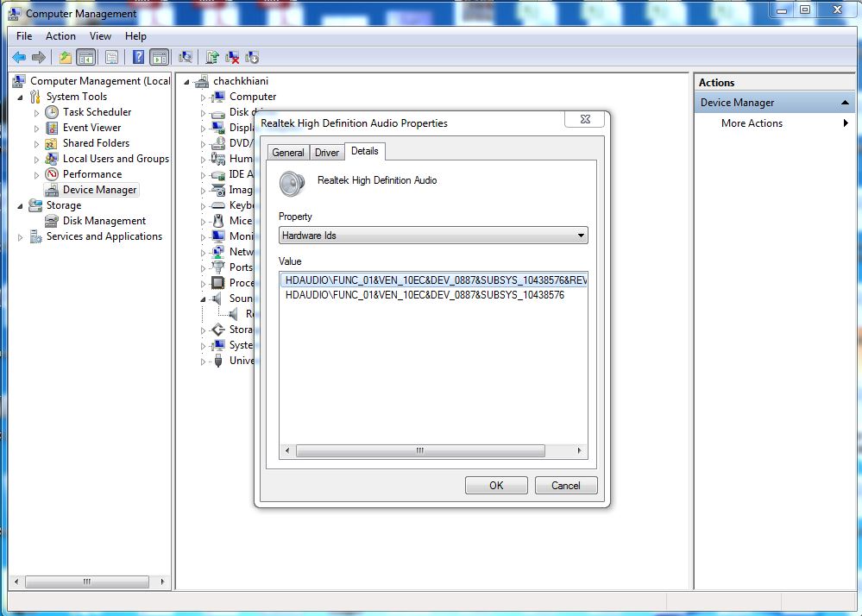Click the console tree horizontal scrollbar thumb

(87, 581)
